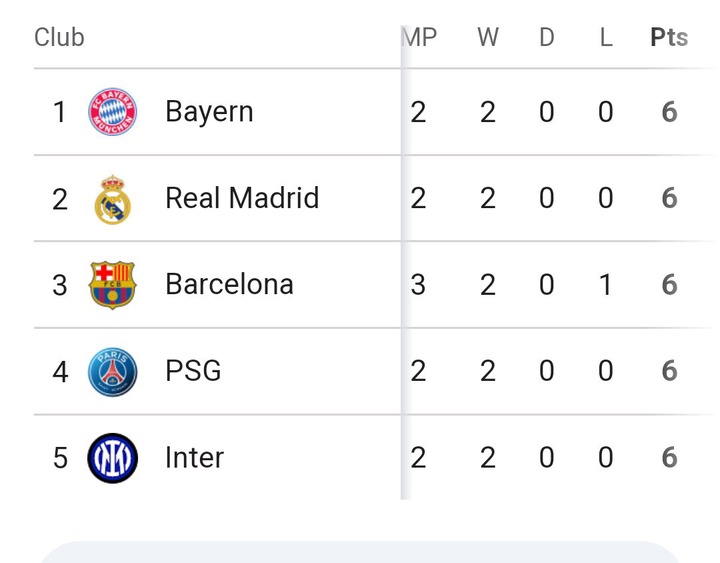
Task: Open the Real Madrid team name link
Action: (x=242, y=198)
